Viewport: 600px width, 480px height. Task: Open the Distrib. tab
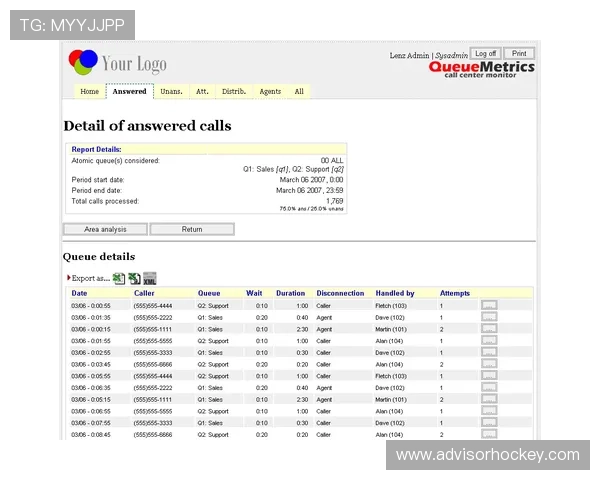[x=234, y=92]
